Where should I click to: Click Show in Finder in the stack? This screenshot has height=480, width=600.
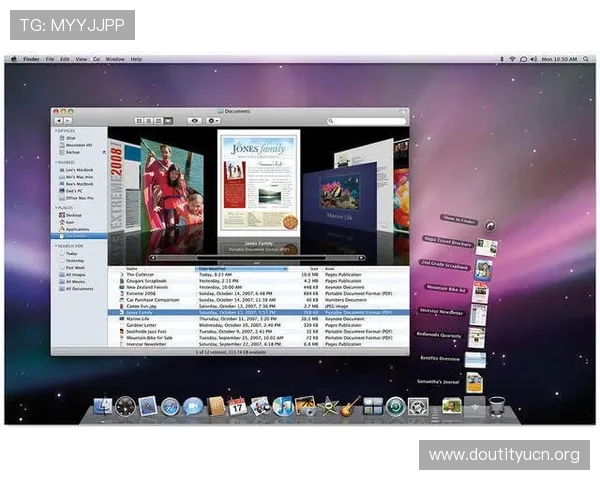(462, 219)
